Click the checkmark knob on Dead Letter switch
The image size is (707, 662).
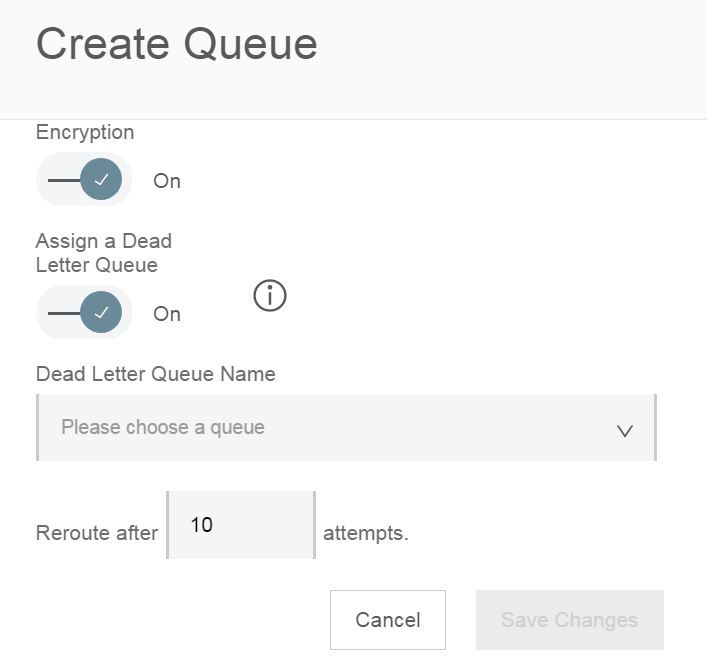(101, 313)
